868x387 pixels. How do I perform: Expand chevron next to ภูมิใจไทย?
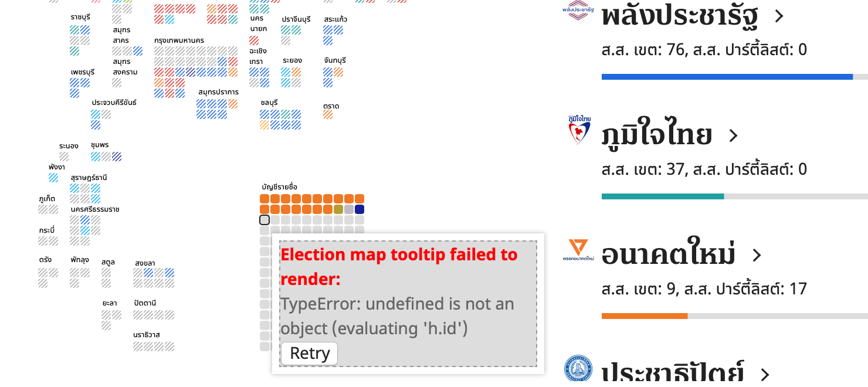tap(733, 136)
